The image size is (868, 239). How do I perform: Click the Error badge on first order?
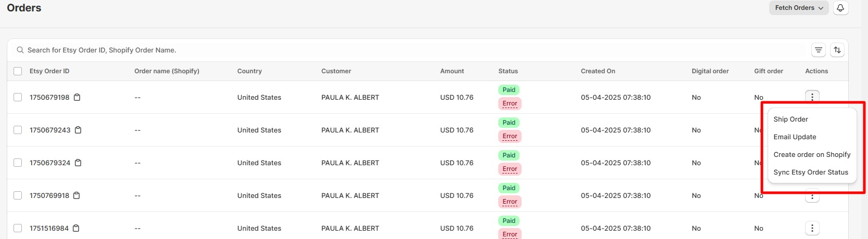(x=510, y=103)
